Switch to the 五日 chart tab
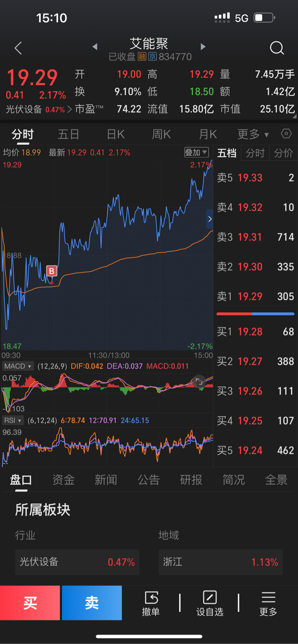Image resolution: width=298 pixels, height=644 pixels. (69, 134)
